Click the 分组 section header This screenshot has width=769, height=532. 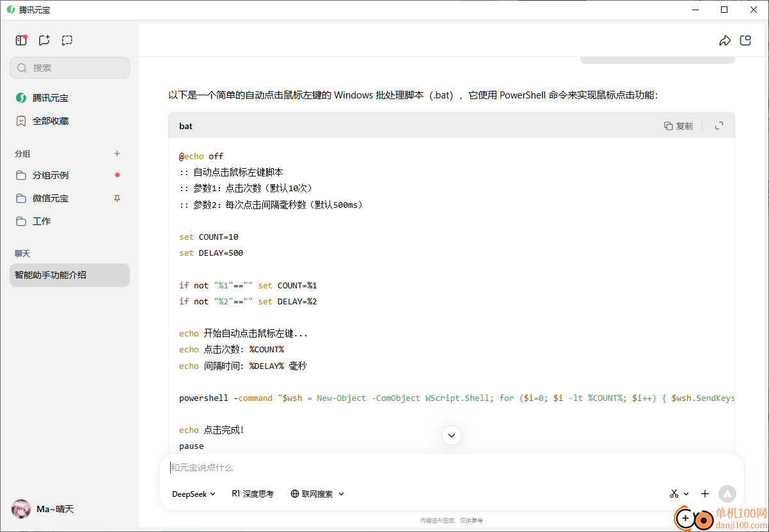coord(22,154)
